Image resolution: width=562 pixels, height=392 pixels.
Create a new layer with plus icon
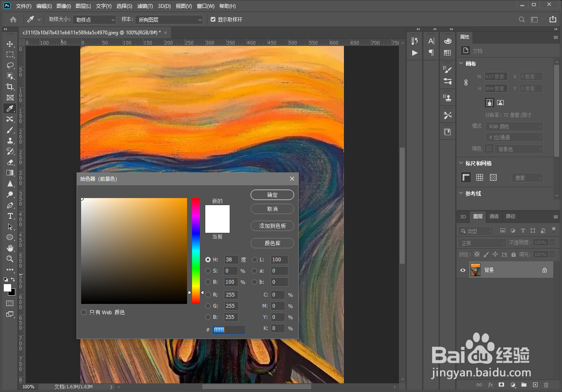(535, 385)
